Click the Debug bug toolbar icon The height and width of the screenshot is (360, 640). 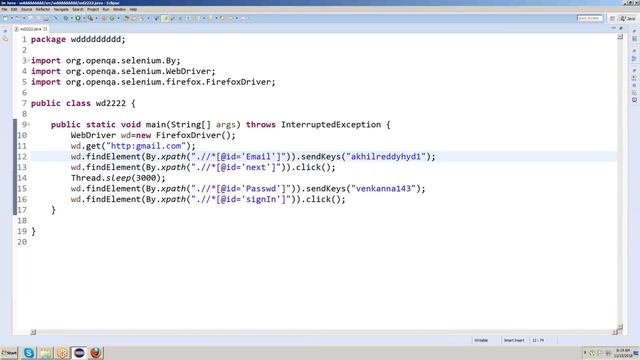[x=66, y=18]
